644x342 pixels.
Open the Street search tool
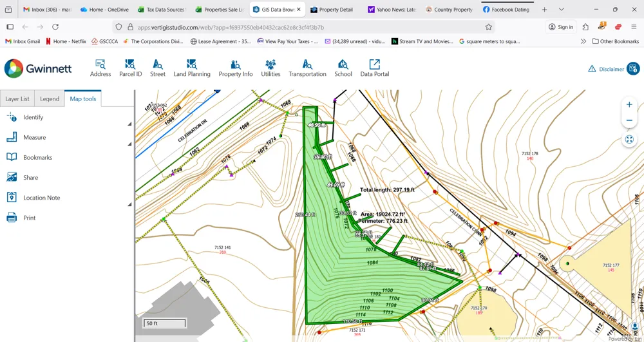[158, 68]
